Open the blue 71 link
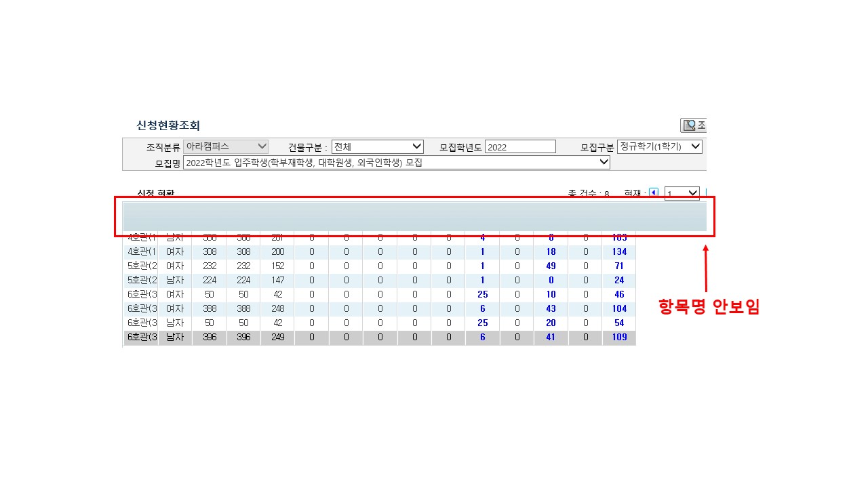868x488 pixels. coord(618,266)
